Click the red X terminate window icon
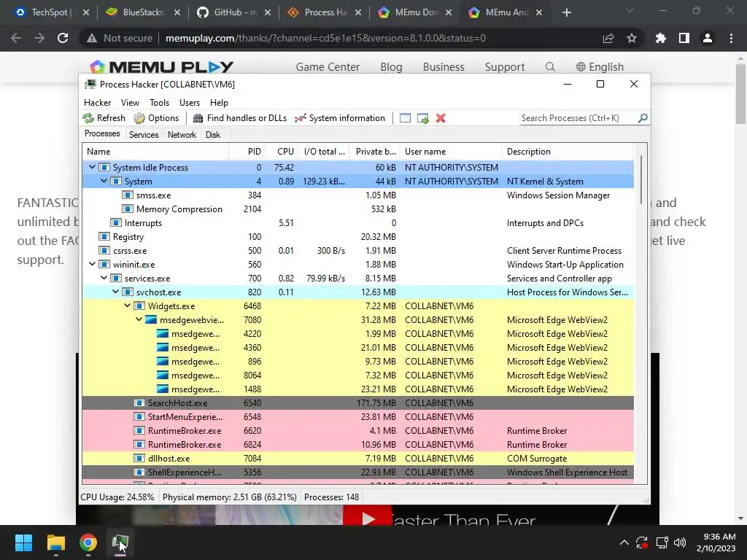 point(441,118)
